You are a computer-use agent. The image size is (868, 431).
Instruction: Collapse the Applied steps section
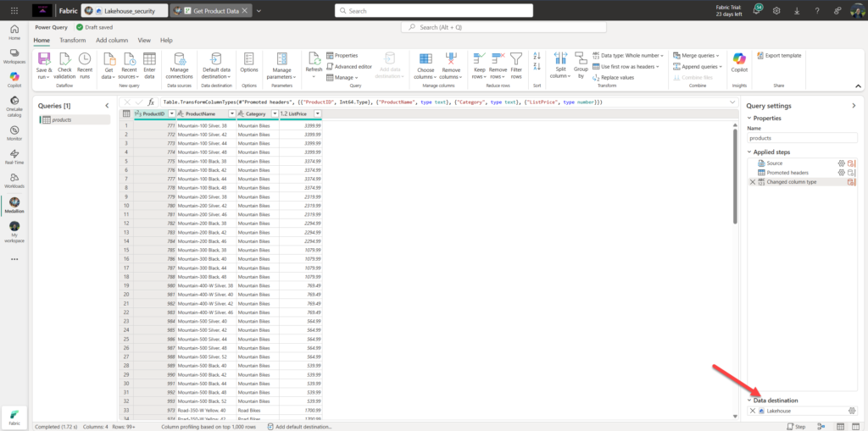point(749,152)
